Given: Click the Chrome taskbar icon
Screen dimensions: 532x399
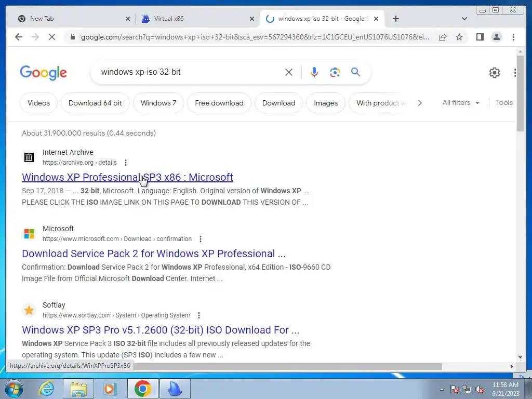Looking at the screenshot, I should click(142, 389).
